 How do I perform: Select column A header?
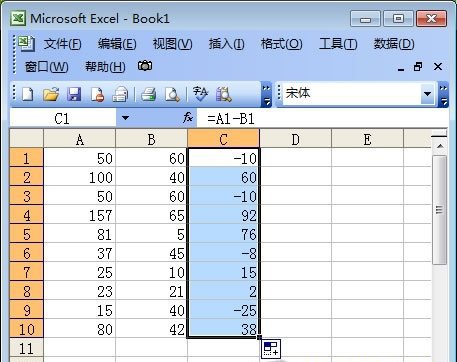(79, 139)
